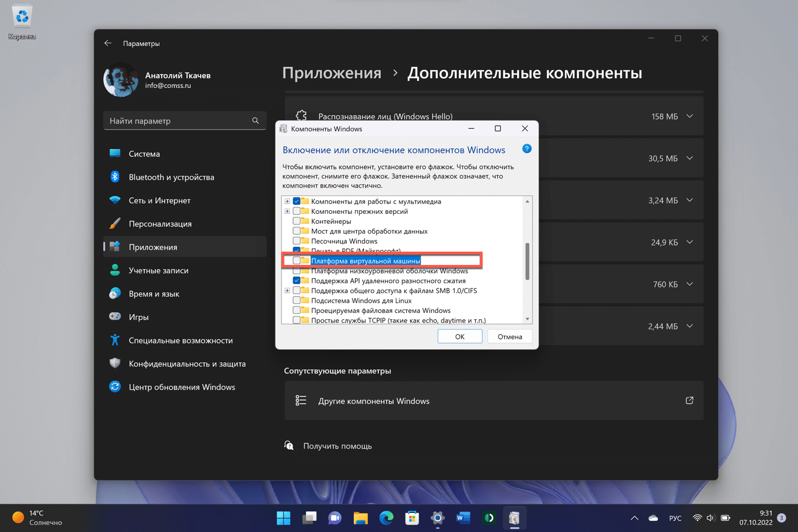
Task: Click the features list vertical scrollbar
Action: pos(527,261)
